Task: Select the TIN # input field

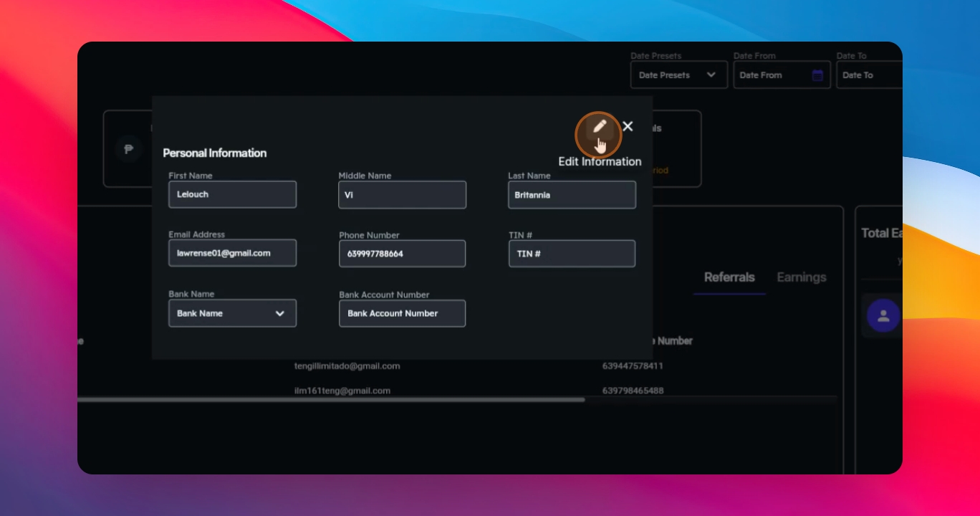Action: (572, 254)
